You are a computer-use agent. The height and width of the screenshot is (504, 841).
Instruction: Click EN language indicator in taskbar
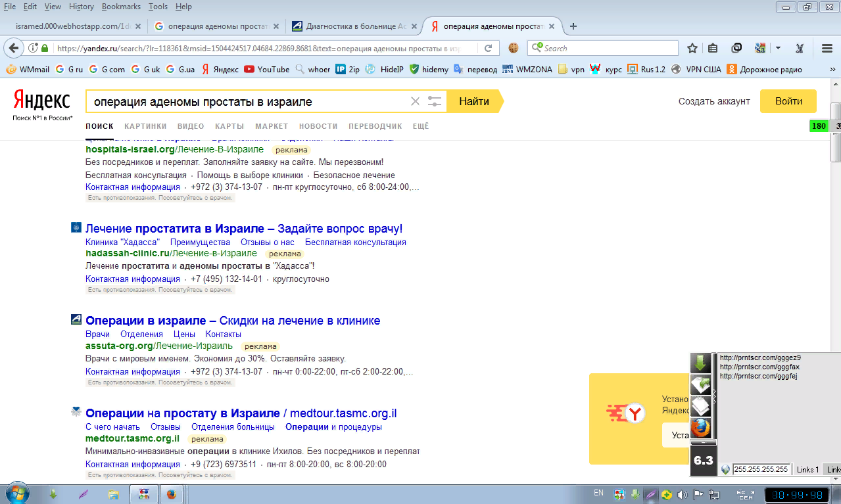598,492
